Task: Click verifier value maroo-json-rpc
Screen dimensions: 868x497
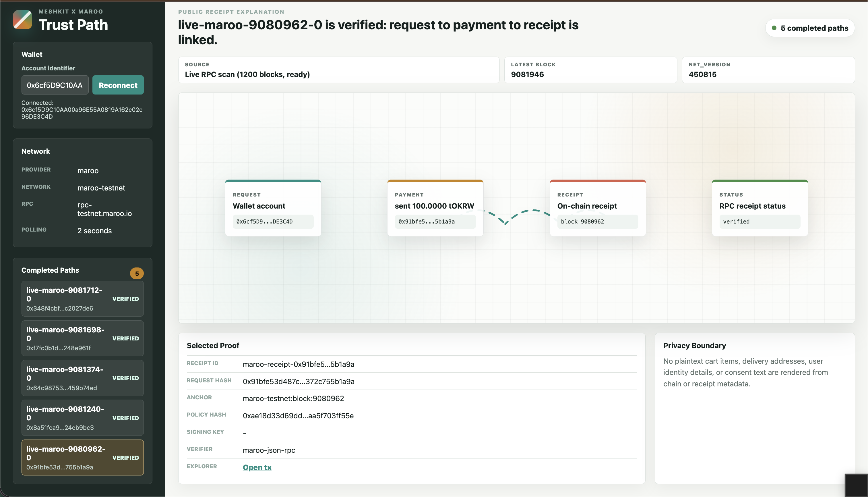Action: [x=269, y=450]
